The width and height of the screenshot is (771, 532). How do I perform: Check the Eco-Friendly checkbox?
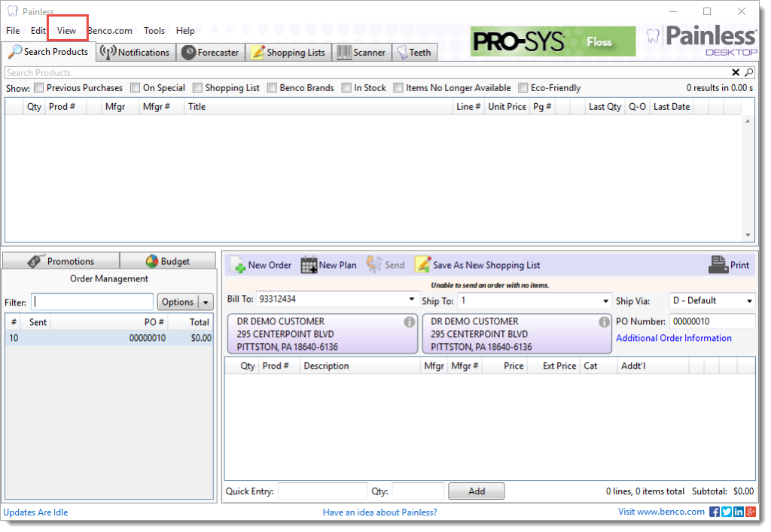523,88
